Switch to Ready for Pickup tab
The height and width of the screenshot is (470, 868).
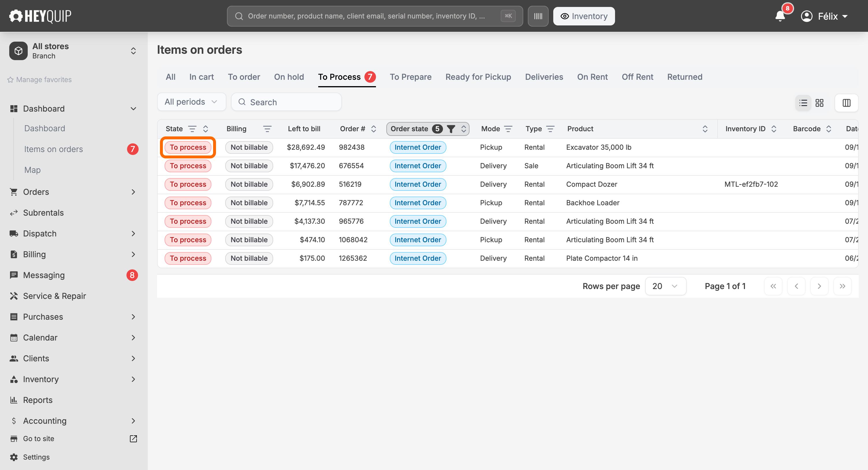[478, 77]
